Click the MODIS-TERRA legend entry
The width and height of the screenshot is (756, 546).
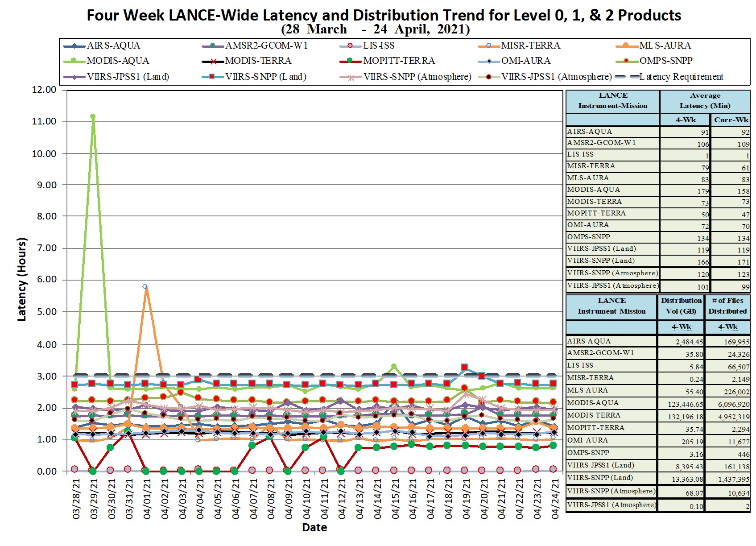click(247, 61)
